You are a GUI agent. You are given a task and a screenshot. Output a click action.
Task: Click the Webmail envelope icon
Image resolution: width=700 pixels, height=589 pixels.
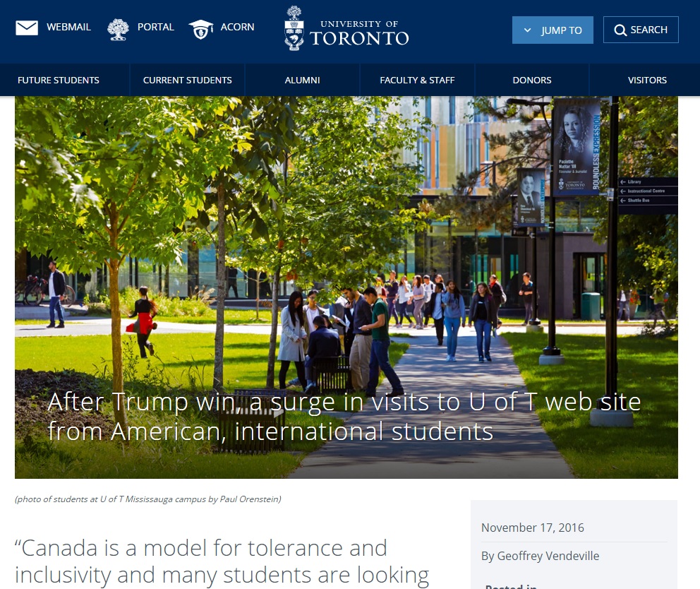(x=27, y=28)
